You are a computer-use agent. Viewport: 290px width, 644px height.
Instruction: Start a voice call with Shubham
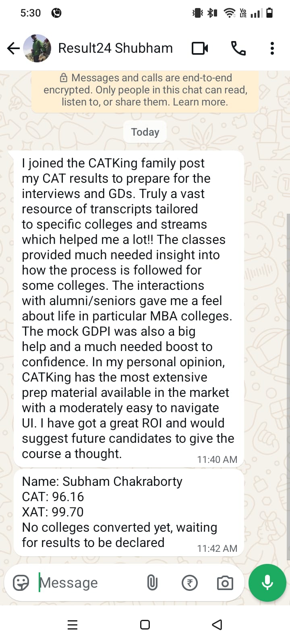coord(238,48)
